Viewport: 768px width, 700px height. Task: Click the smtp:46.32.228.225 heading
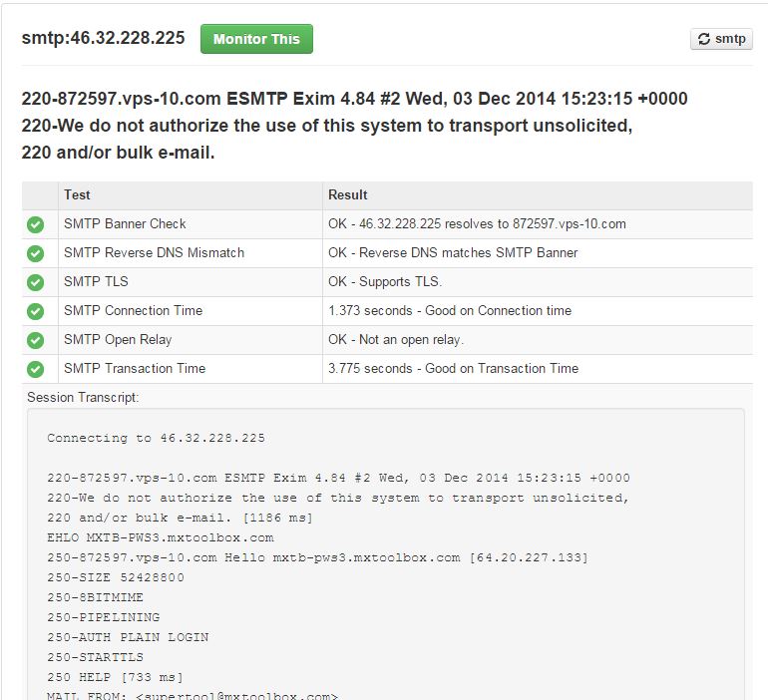point(103,38)
